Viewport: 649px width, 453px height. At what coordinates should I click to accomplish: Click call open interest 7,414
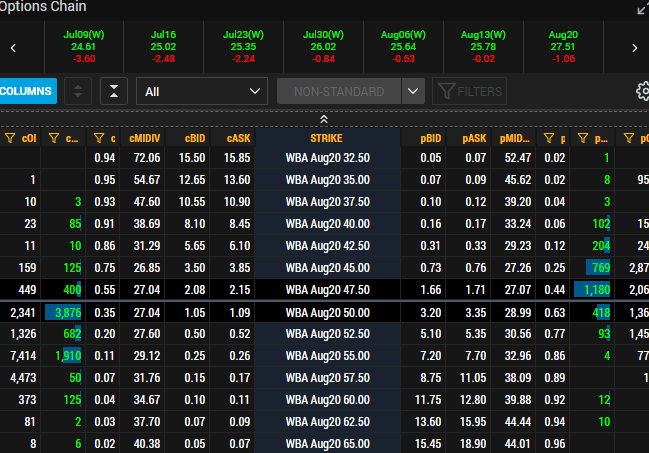[x=21, y=356]
